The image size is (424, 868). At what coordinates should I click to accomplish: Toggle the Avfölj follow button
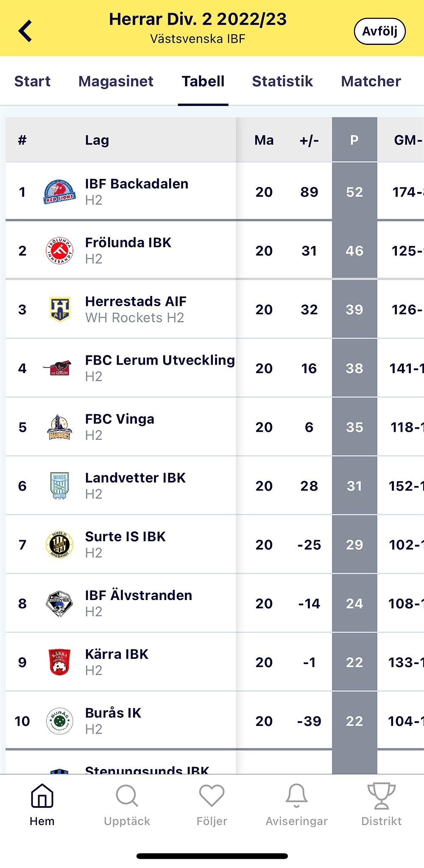[x=379, y=31]
